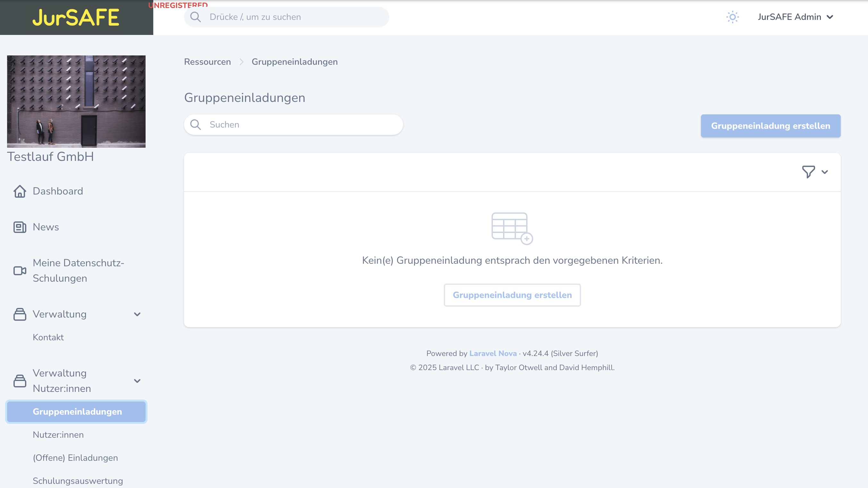Screen dimensions: 868x488
Task: Collapse the Verwaltung section chevron
Action: pyautogui.click(x=137, y=314)
